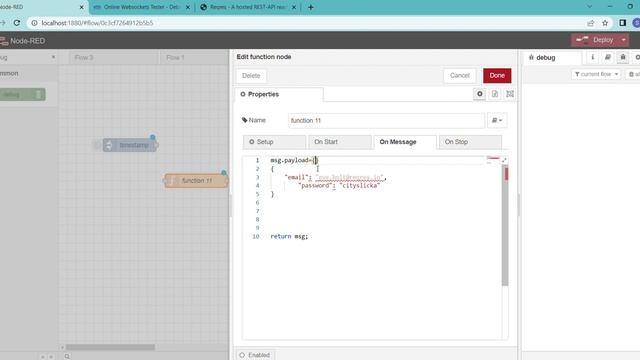The image size is (640, 360).
Task: Click the search icon at canvas bottom
Action: point(67,356)
